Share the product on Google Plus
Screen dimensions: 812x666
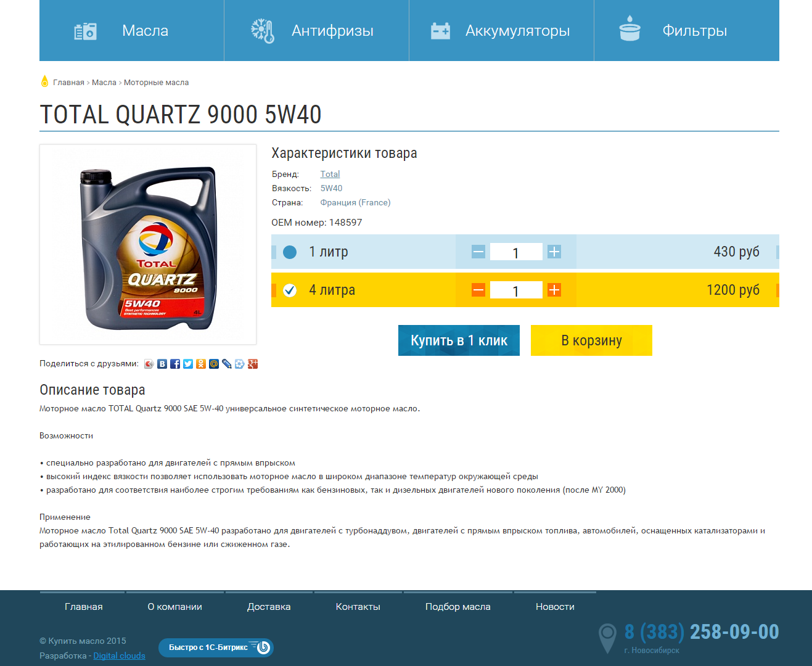pos(253,364)
